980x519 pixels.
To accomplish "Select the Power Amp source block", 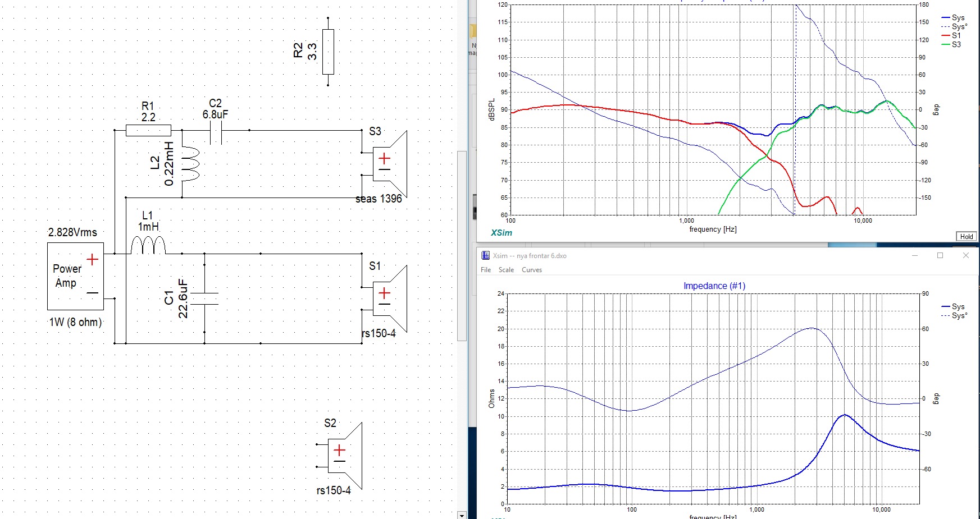I will pyautogui.click(x=76, y=276).
